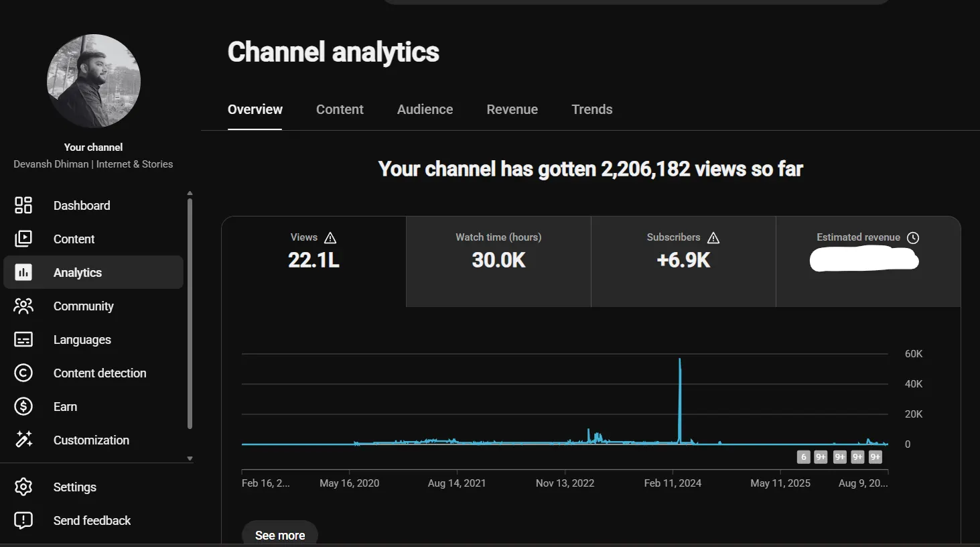Click the '20K' y-axis value

914,414
